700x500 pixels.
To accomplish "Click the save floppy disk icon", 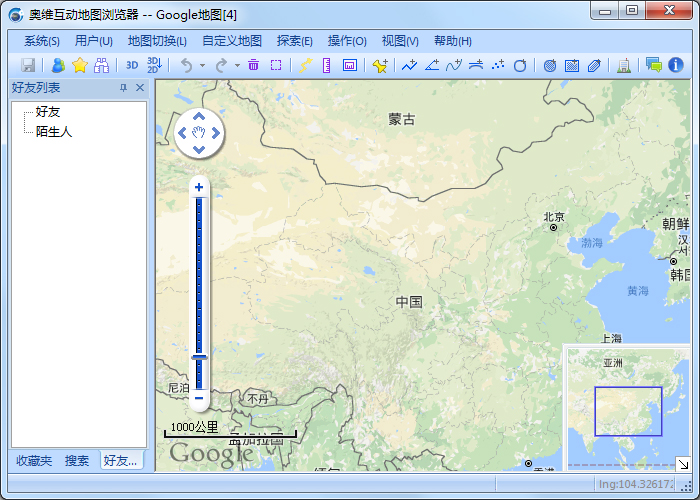I will (28, 65).
